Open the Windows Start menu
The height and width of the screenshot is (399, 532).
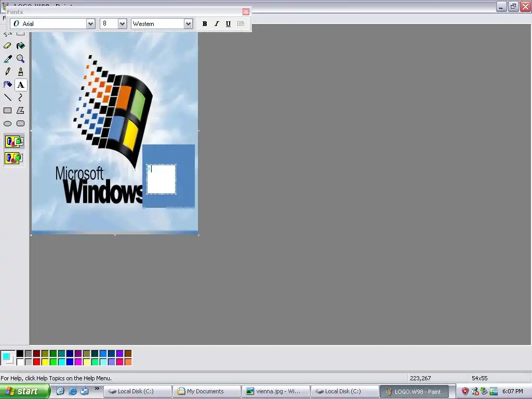24,391
